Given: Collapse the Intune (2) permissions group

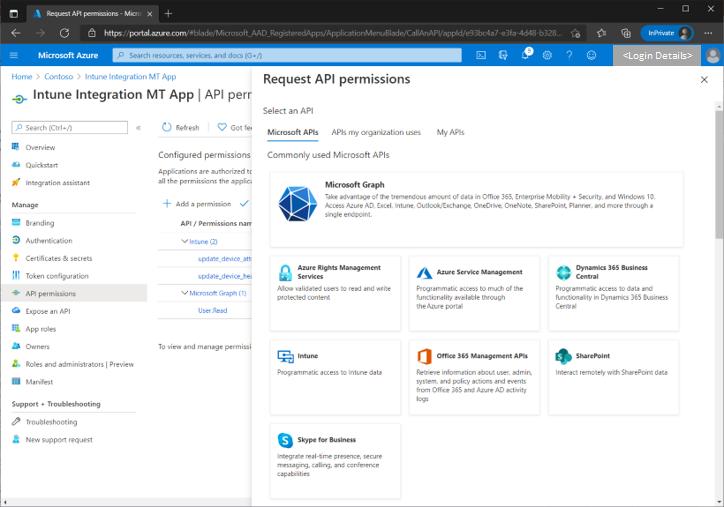Looking at the screenshot, I should (x=185, y=241).
